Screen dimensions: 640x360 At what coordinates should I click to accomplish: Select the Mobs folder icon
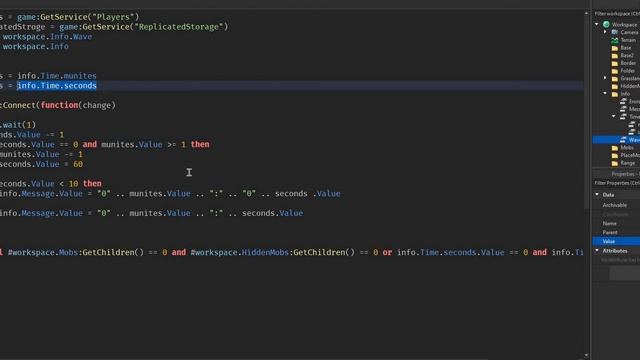click(x=615, y=148)
